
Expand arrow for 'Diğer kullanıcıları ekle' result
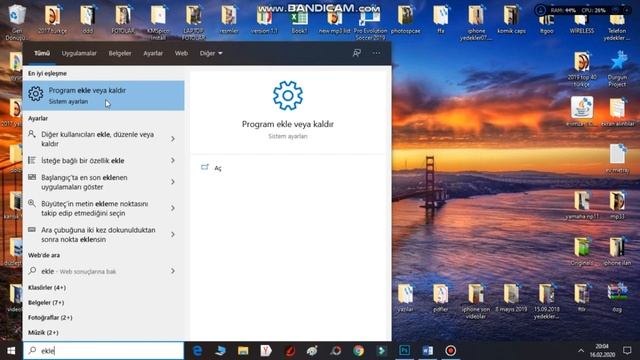[x=173, y=139]
